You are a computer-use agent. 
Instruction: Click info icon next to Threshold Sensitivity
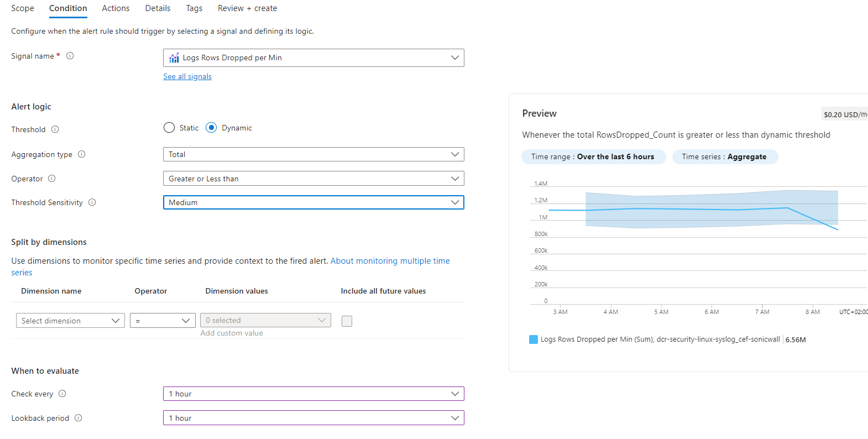click(x=92, y=202)
